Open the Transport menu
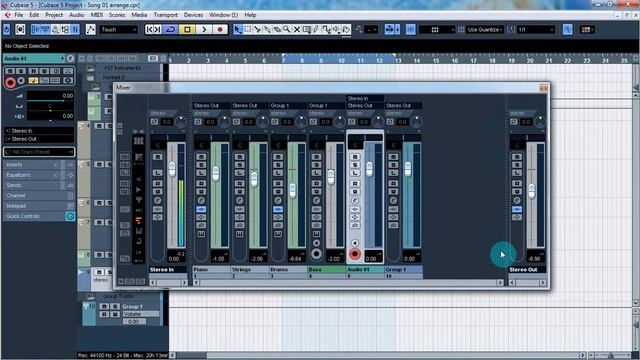 165,15
